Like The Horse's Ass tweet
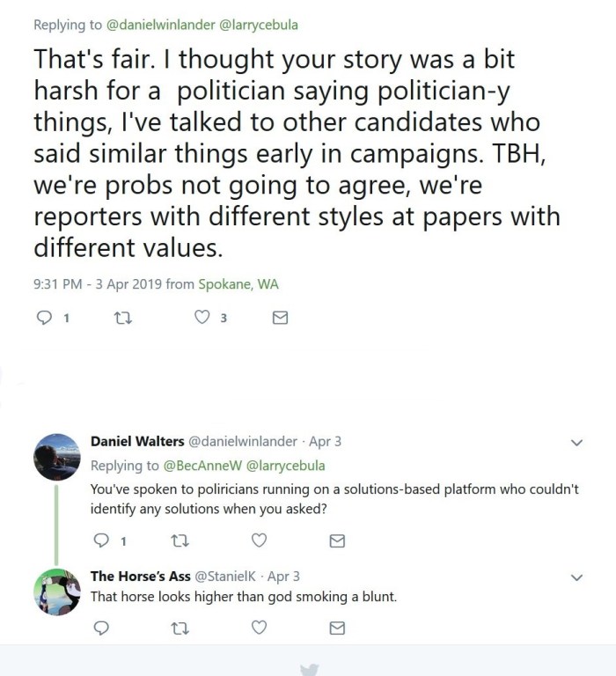Screen dimensions: 616x676 click(x=259, y=628)
